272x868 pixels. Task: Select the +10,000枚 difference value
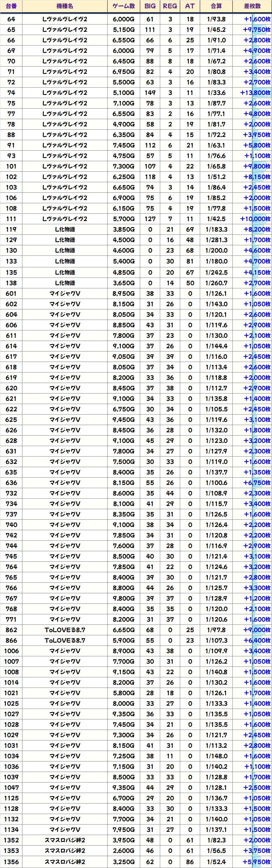(x=255, y=219)
